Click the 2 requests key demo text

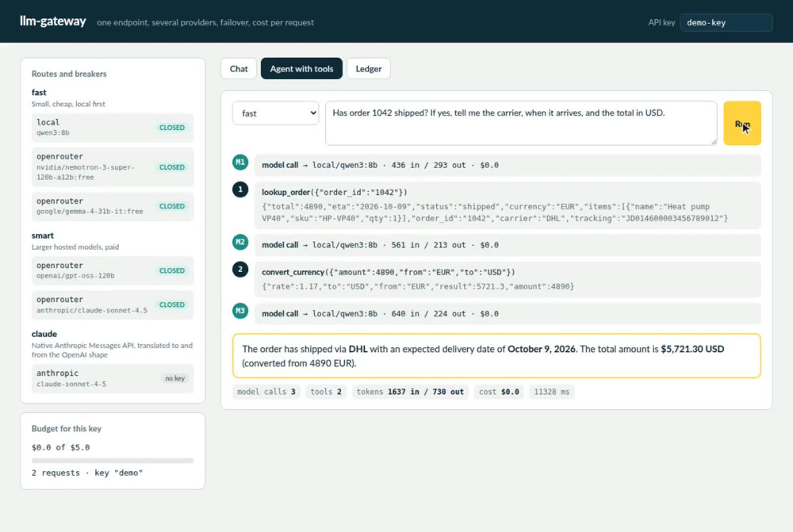coord(87,473)
